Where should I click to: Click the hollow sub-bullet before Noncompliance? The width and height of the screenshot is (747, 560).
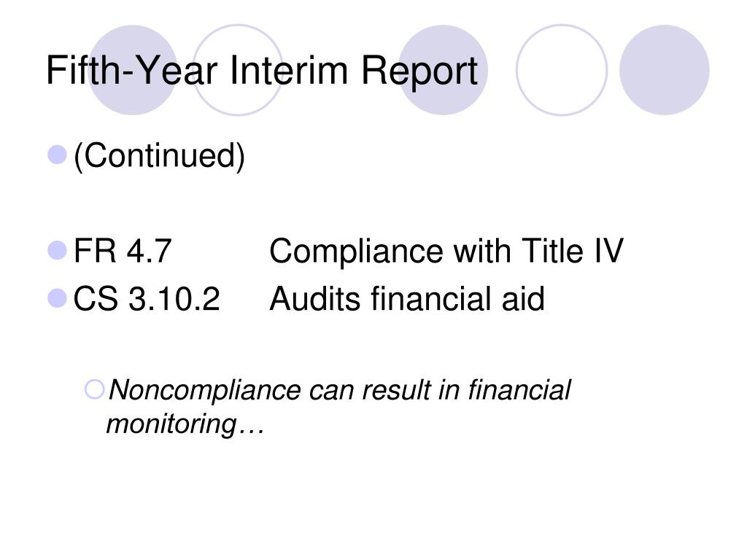point(94,389)
